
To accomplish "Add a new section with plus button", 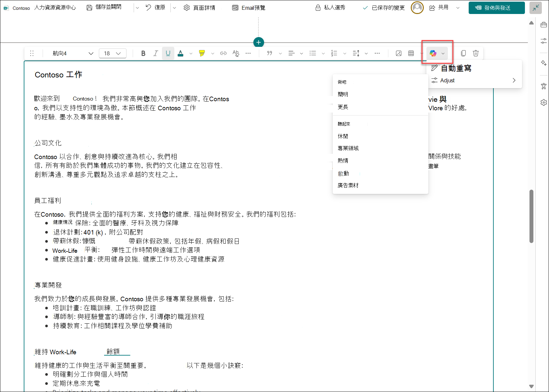I will coord(259,42).
